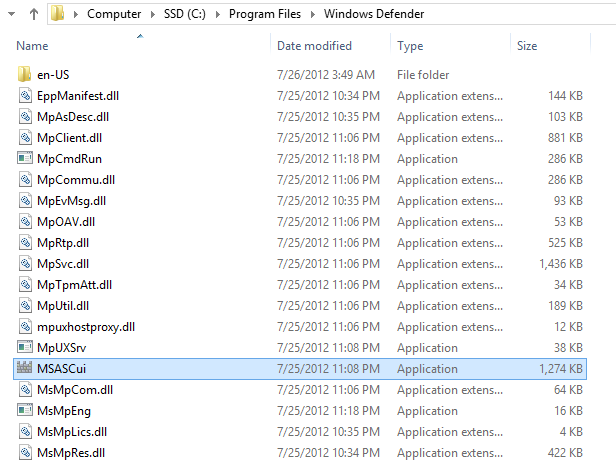This screenshot has width=616, height=469.
Task: Click the MSASCui file name
Action: click(61, 369)
